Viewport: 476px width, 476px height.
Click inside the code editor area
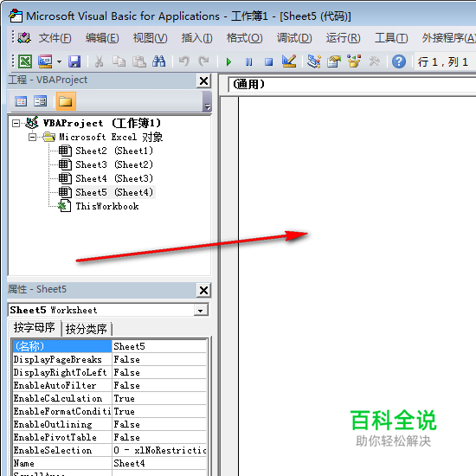(x=357, y=286)
